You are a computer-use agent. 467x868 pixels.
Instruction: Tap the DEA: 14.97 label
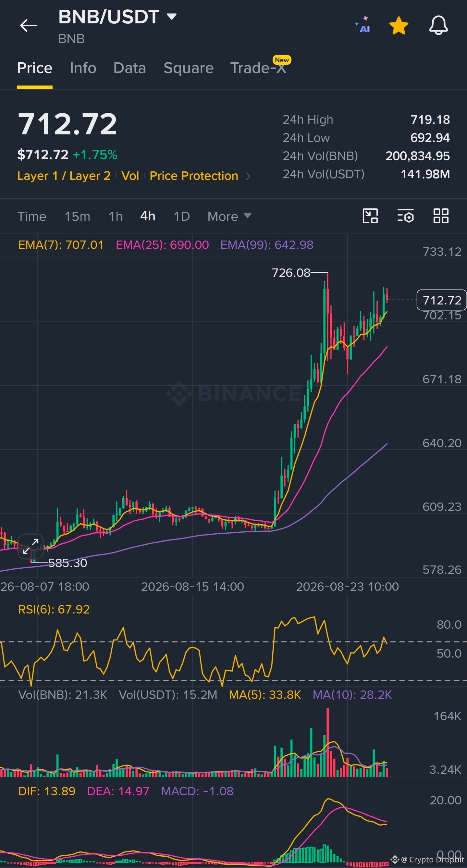118,791
